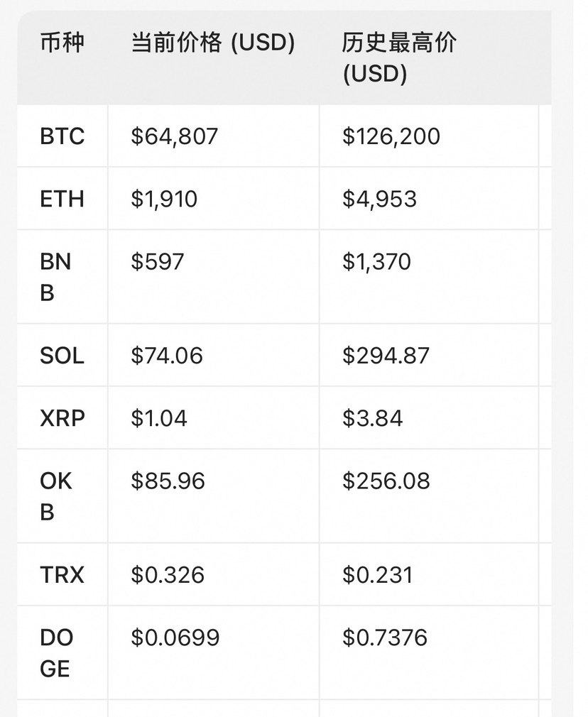
Task: Click DOGE all-time high $0.7376
Action: (385, 637)
